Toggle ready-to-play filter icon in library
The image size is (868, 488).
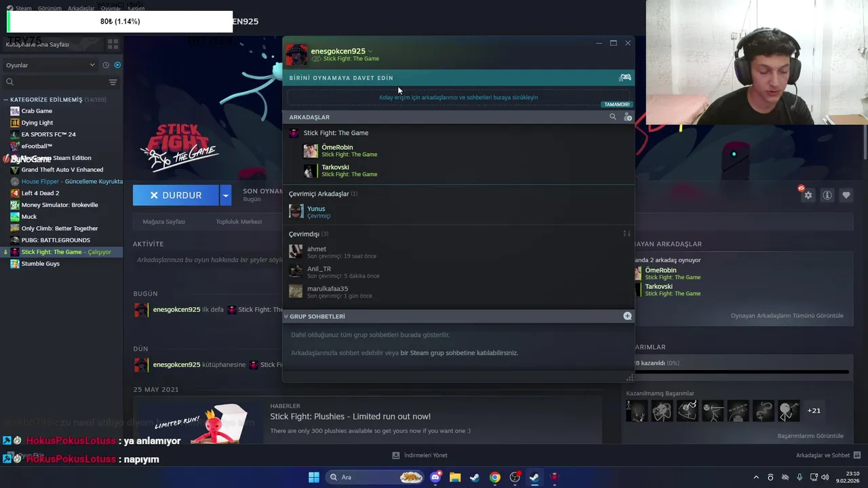coord(117,65)
